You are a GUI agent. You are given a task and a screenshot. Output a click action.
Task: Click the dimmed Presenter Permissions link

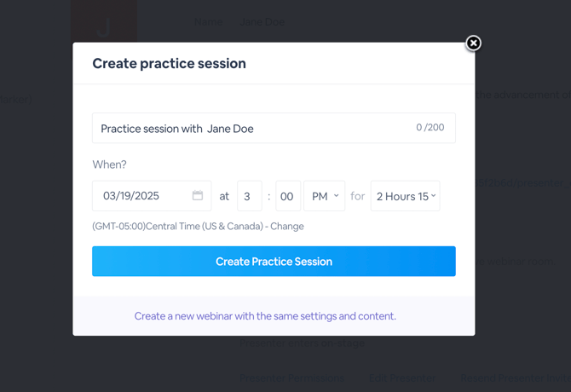(291, 378)
